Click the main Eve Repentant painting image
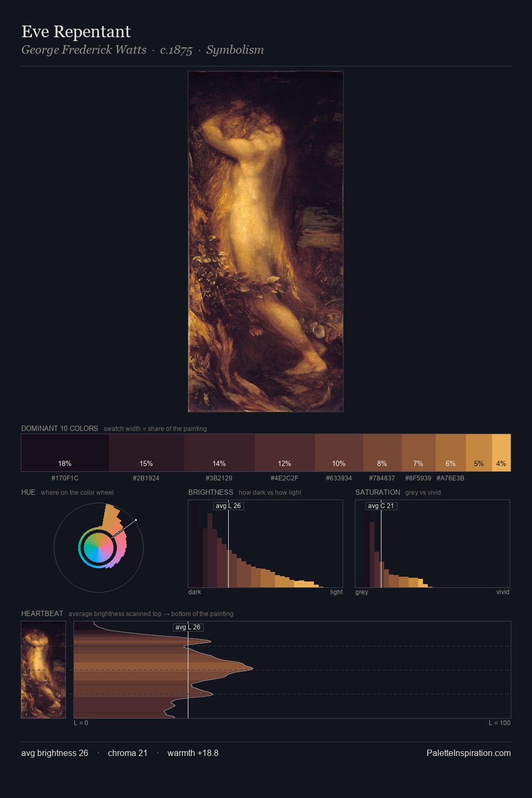 [265, 242]
